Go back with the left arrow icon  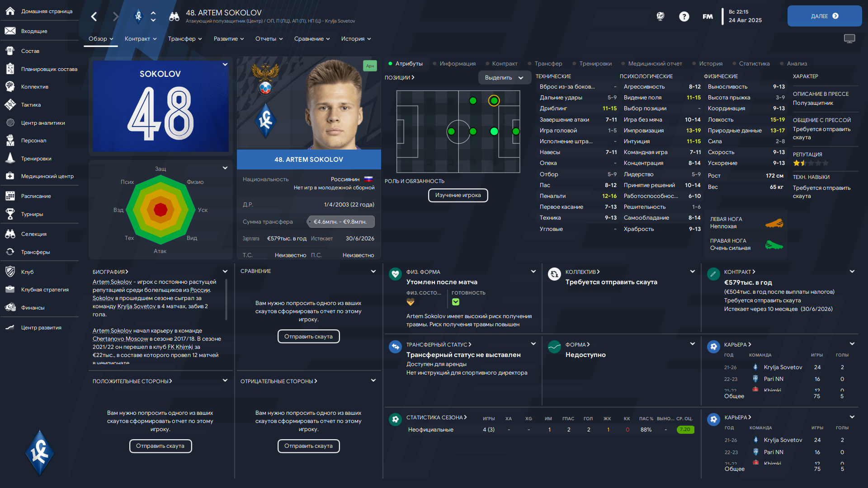94,17
